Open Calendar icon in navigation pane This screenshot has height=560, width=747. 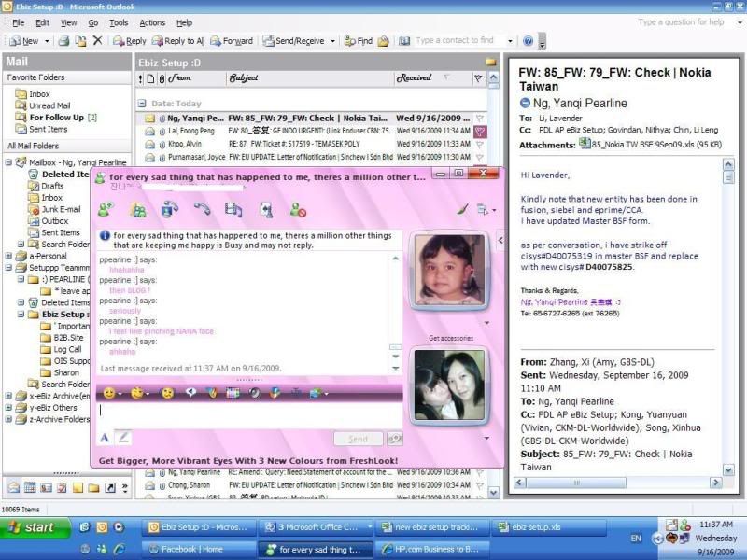[30, 487]
